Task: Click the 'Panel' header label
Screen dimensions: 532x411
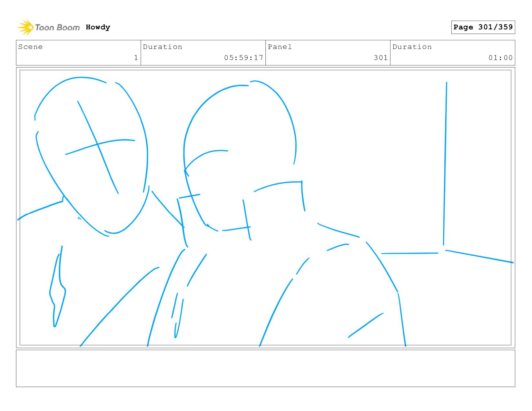Action: (280, 47)
